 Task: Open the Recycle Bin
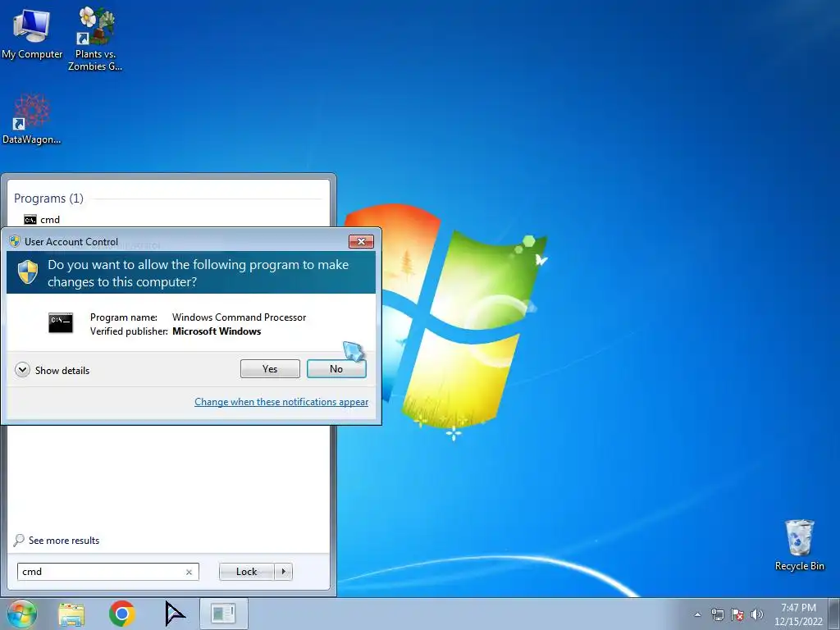[799, 545]
